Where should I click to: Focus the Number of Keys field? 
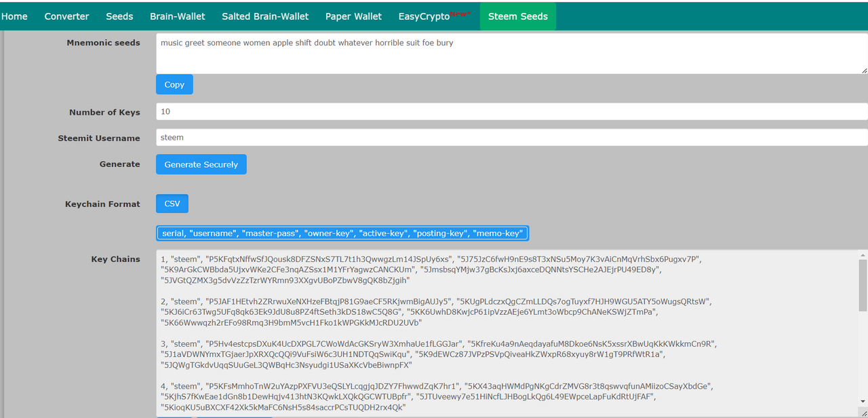(x=512, y=111)
